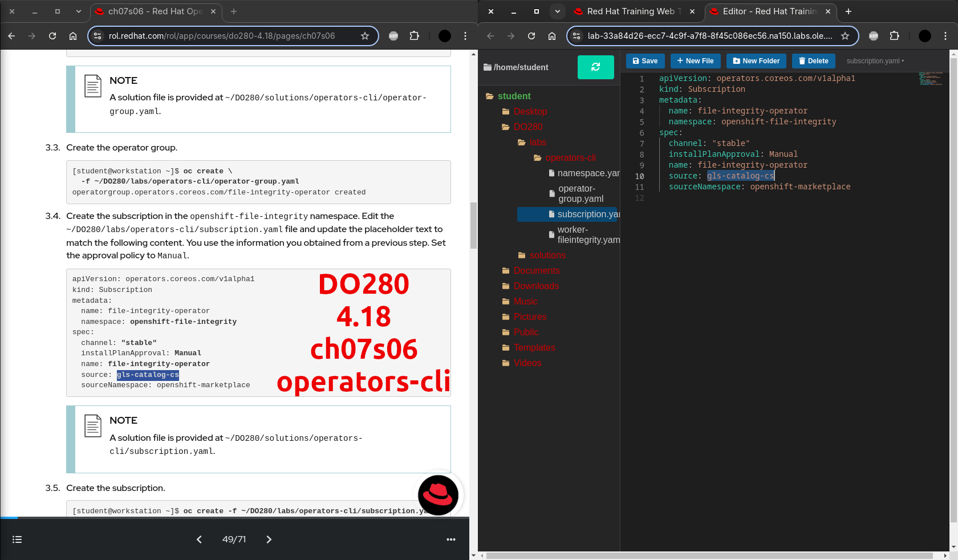Expand the solutions folder
Viewport: 958px width, 560px height.
pos(542,255)
